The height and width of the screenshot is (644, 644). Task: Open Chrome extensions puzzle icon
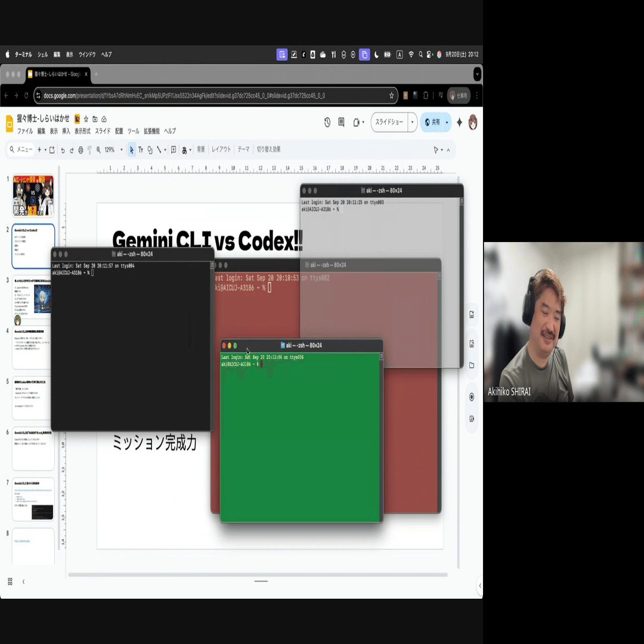click(426, 95)
